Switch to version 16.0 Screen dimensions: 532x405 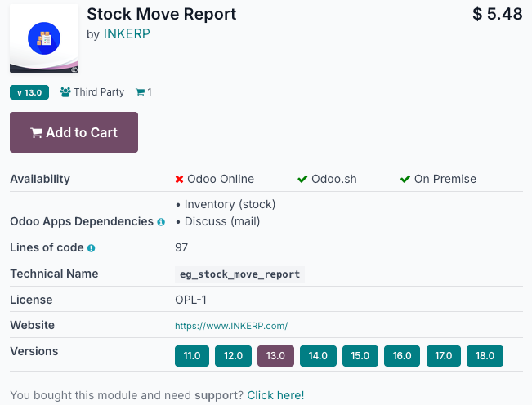[x=402, y=356]
